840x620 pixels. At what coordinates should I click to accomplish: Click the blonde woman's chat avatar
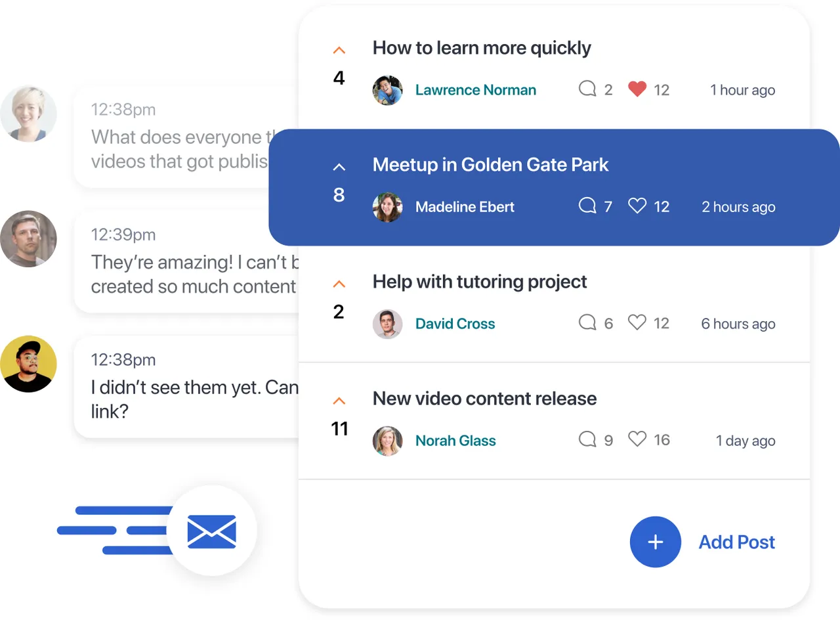[28, 114]
